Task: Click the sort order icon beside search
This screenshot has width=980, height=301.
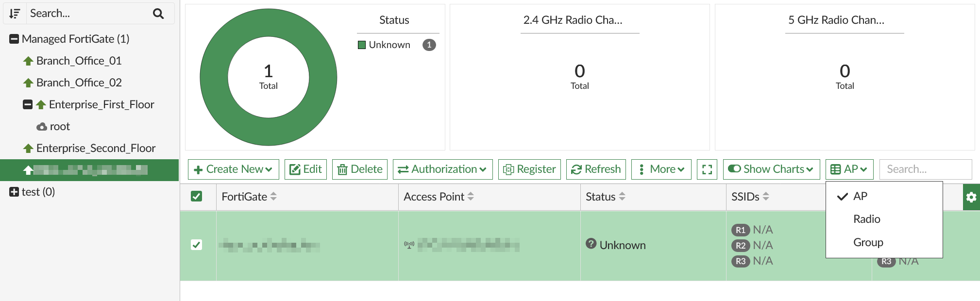Action: [x=15, y=13]
